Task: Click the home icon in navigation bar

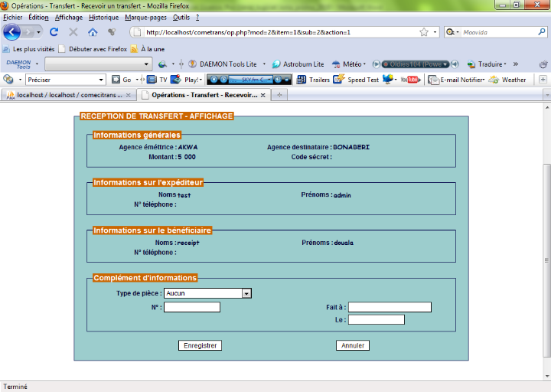Action: coord(93,32)
